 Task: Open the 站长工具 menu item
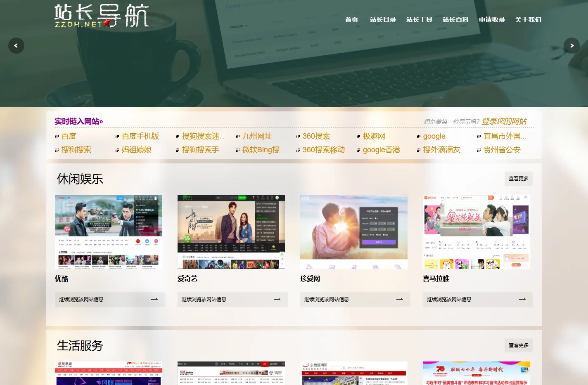point(420,19)
